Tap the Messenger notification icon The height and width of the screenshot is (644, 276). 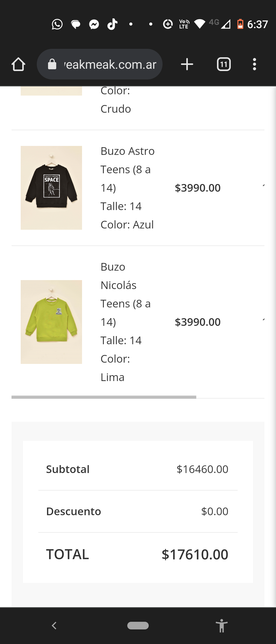pos(94,25)
